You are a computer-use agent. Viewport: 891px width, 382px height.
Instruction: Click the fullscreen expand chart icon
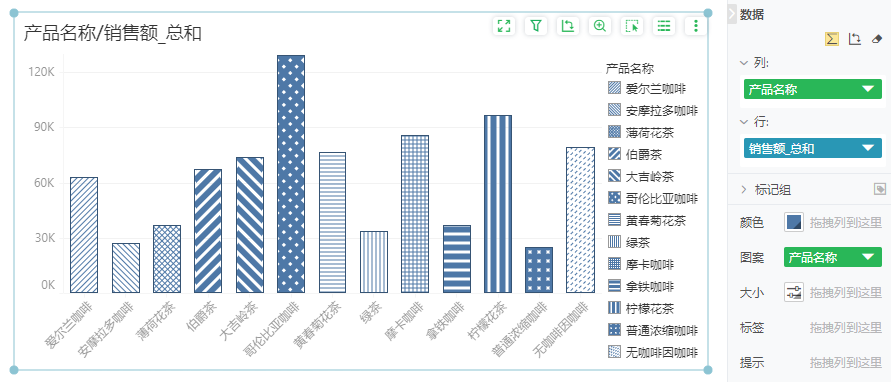point(504,26)
